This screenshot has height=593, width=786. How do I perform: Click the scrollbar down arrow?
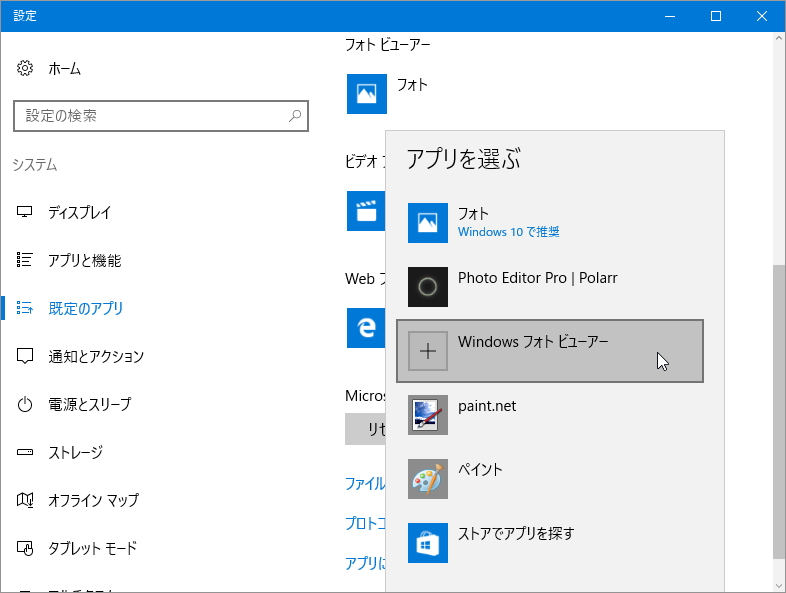coord(779,586)
